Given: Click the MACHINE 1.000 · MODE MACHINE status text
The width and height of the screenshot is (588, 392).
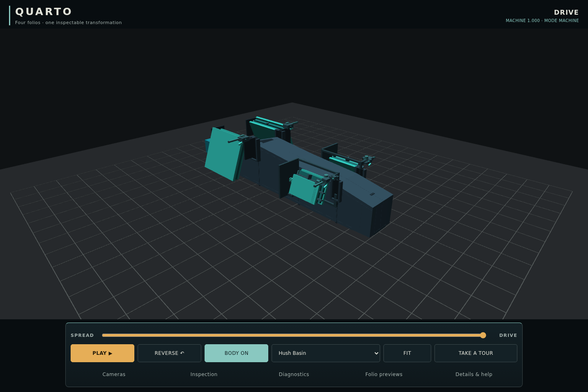Looking at the screenshot, I should click(542, 20).
